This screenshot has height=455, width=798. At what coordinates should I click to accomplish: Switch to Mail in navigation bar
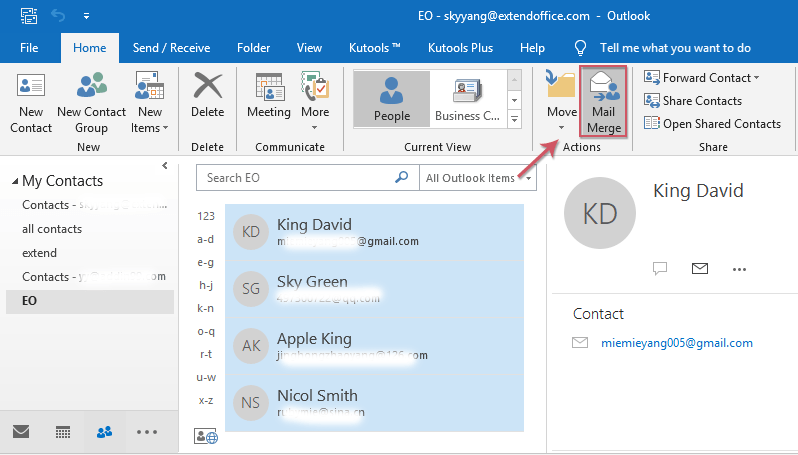tap(21, 432)
